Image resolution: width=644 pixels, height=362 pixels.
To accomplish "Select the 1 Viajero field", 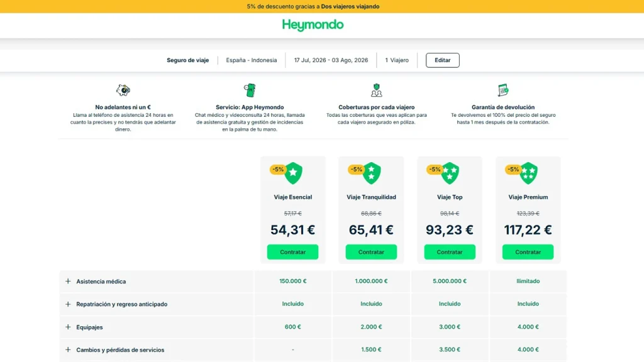I will 397,60.
